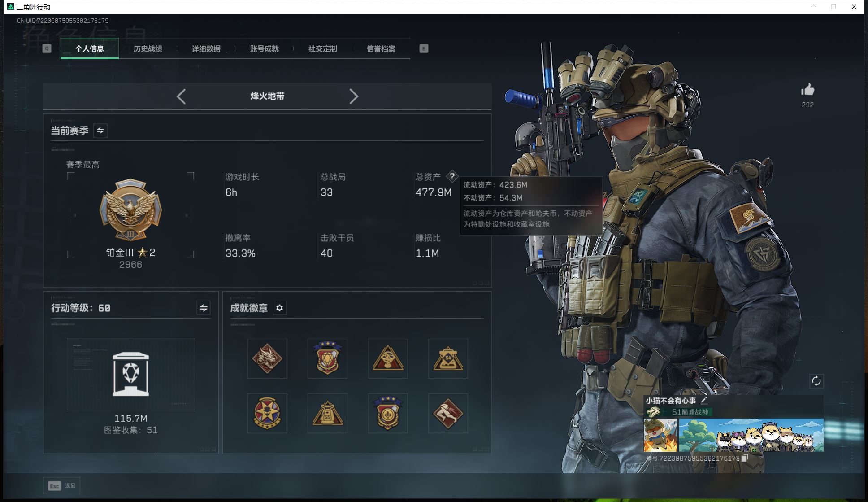This screenshot has height=502, width=868.
Task: Toggle the 当前赛季 season switch
Action: [100, 131]
